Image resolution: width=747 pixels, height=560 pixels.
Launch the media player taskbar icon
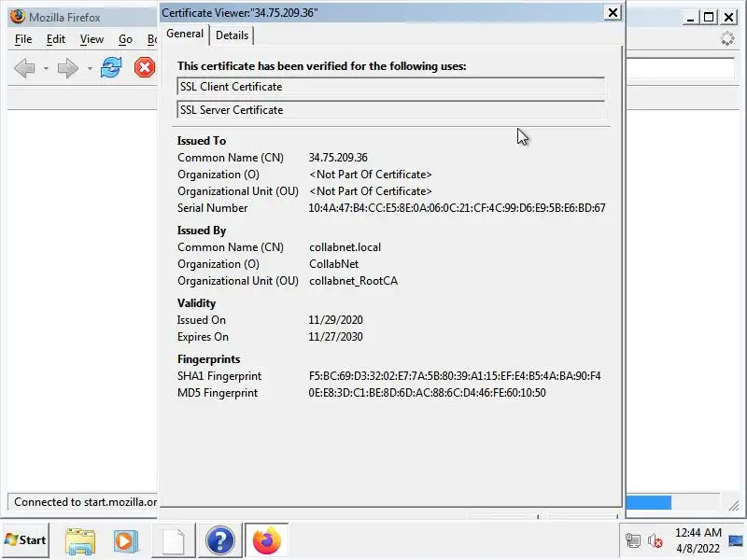click(x=125, y=541)
